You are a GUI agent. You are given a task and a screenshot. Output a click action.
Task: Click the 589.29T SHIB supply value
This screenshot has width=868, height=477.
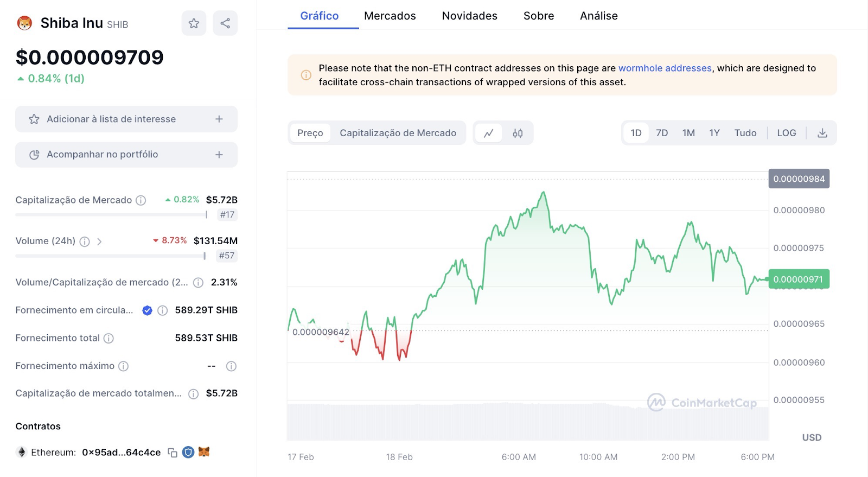point(206,310)
